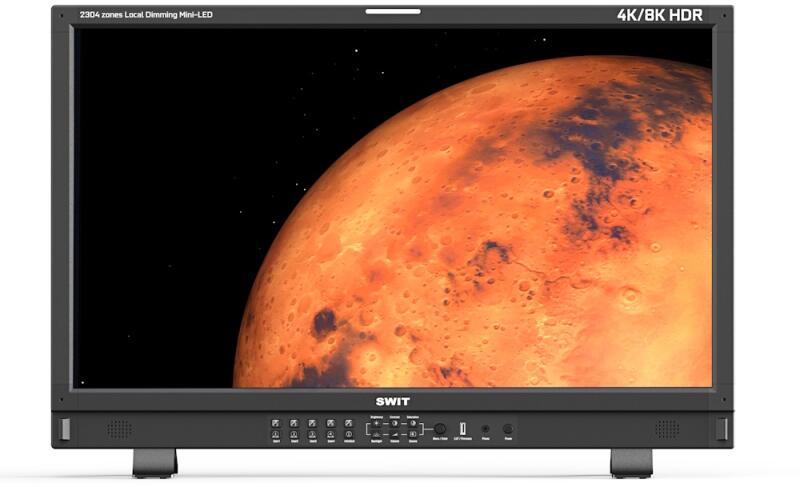Click the Phone headphone jack
Image resolution: width=800 pixels, height=487 pixels.
pyautogui.click(x=486, y=428)
